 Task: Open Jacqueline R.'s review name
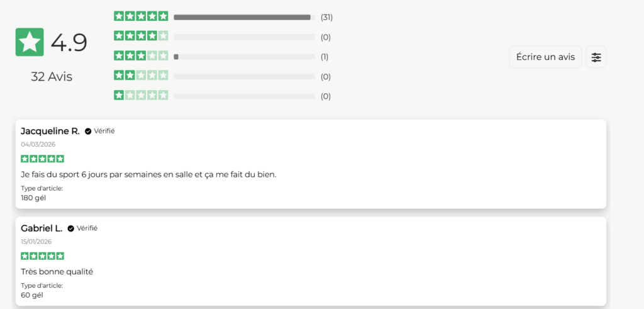click(x=50, y=131)
